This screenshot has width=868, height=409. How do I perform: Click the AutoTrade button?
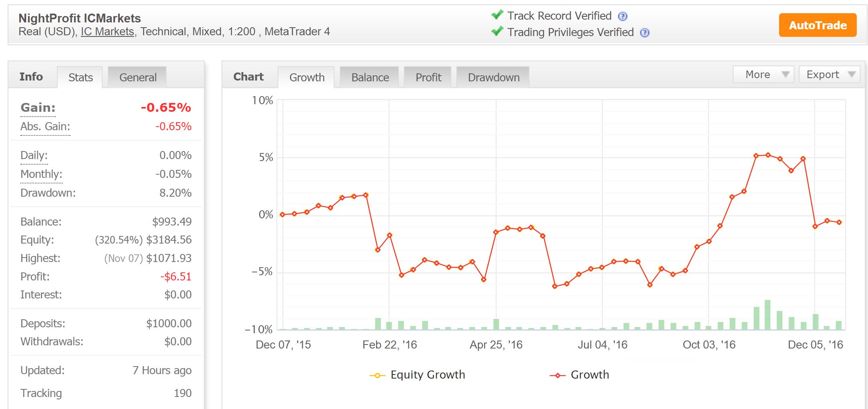tap(818, 25)
